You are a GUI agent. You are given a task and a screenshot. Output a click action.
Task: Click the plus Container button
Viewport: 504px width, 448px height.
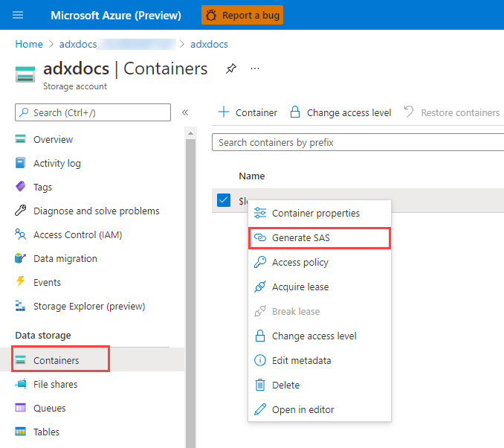(x=248, y=112)
